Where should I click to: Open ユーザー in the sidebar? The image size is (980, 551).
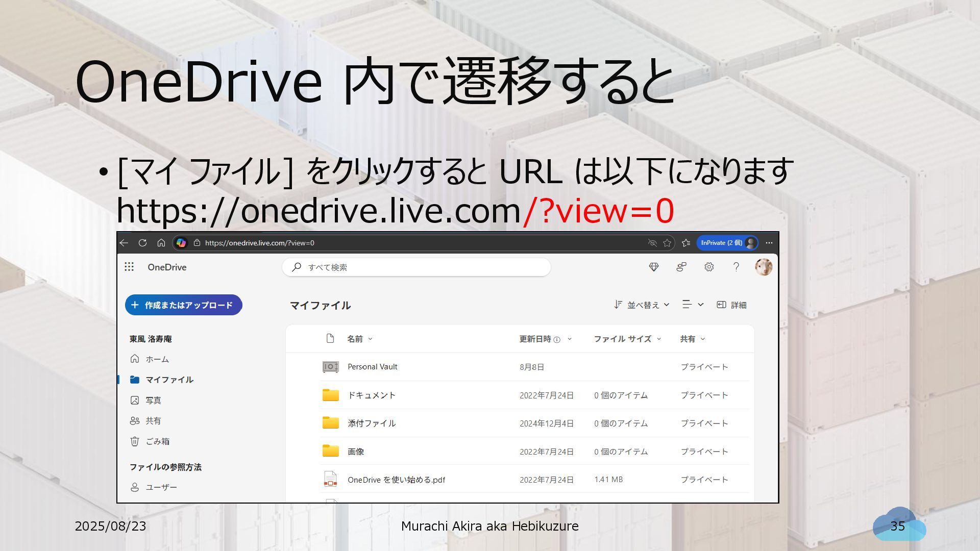154,487
